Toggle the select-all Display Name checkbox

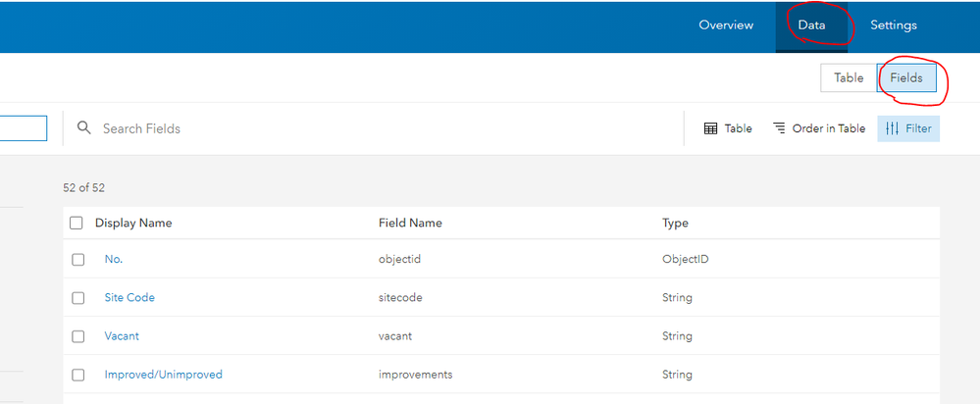77,223
